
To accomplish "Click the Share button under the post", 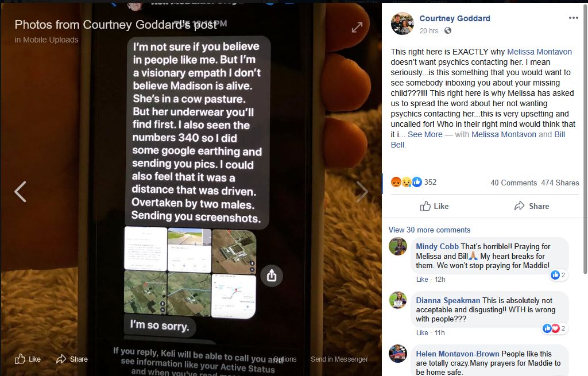I will pyautogui.click(x=531, y=206).
